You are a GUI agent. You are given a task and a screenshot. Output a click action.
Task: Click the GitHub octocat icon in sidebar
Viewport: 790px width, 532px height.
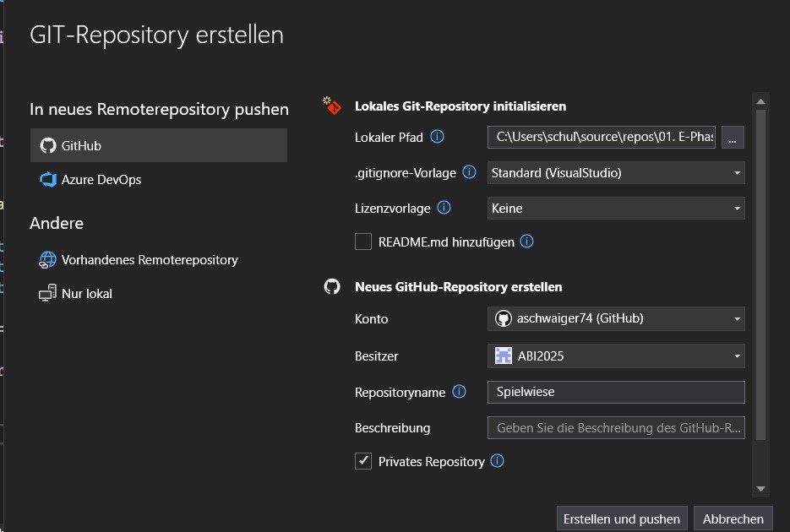pyautogui.click(x=48, y=145)
